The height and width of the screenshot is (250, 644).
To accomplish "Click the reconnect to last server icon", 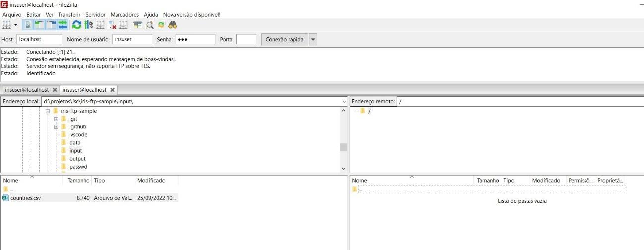I will pyautogui.click(x=123, y=24).
